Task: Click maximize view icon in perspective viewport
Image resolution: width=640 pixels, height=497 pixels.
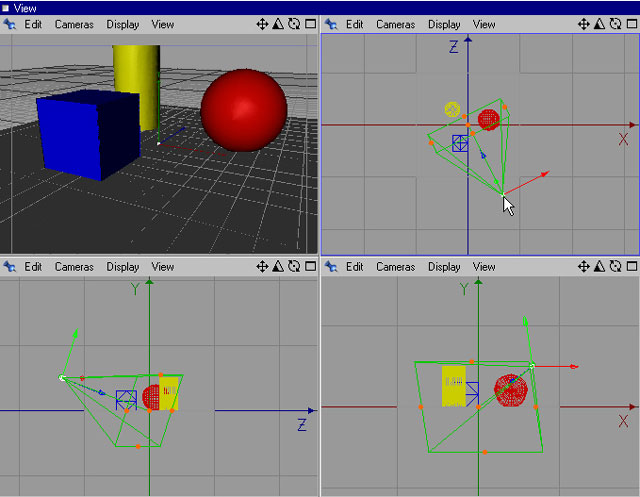Action: pos(310,24)
